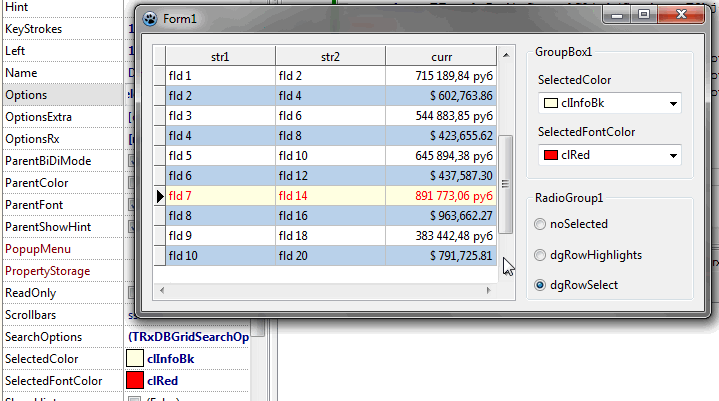The height and width of the screenshot is (401, 719).
Task: Click the clInfoBk swatch in property inspector
Action: [x=135, y=359]
